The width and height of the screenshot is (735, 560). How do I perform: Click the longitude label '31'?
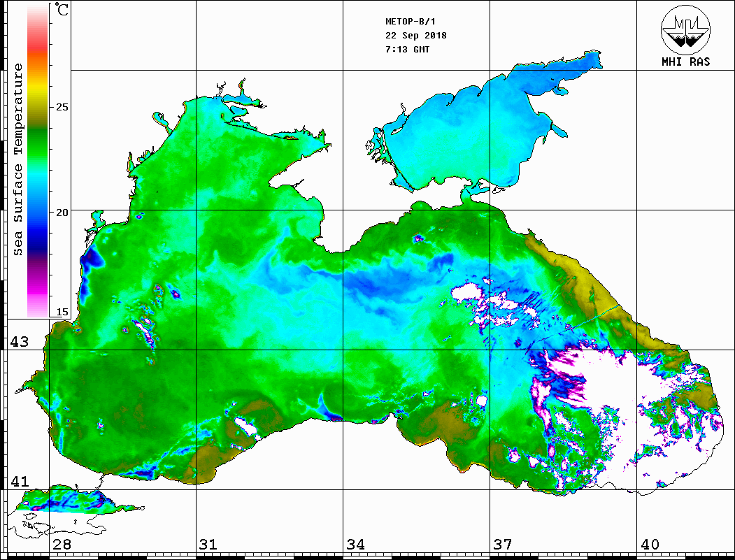pos(208,545)
